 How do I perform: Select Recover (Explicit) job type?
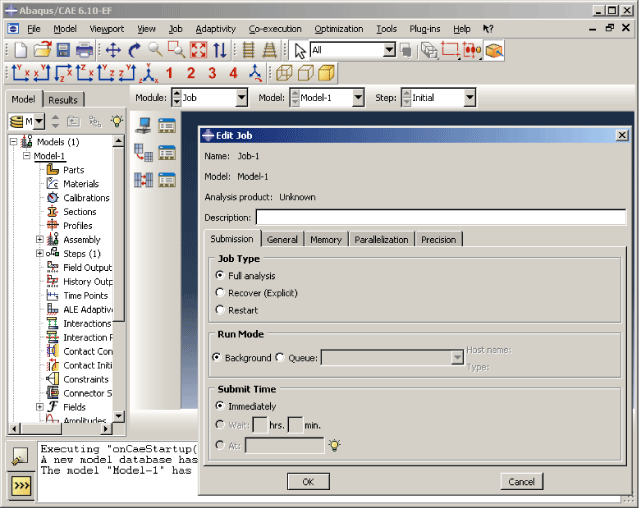(x=220, y=292)
